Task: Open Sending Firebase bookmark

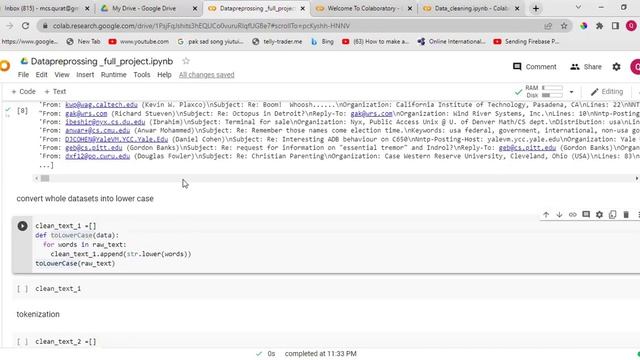Action: (527, 42)
